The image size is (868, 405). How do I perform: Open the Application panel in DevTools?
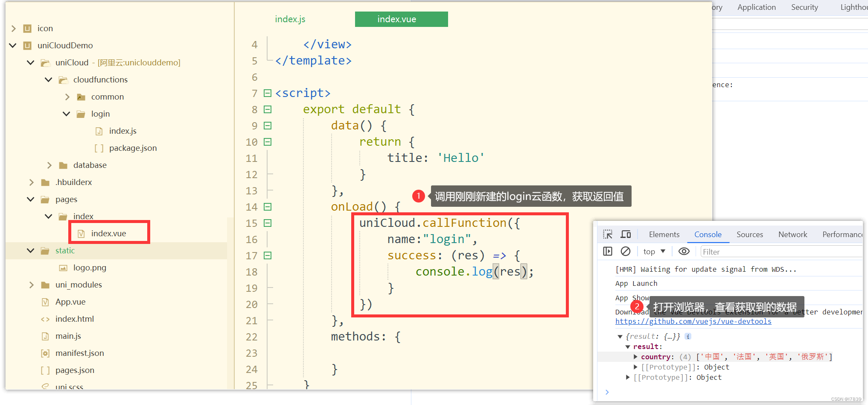[x=757, y=7]
